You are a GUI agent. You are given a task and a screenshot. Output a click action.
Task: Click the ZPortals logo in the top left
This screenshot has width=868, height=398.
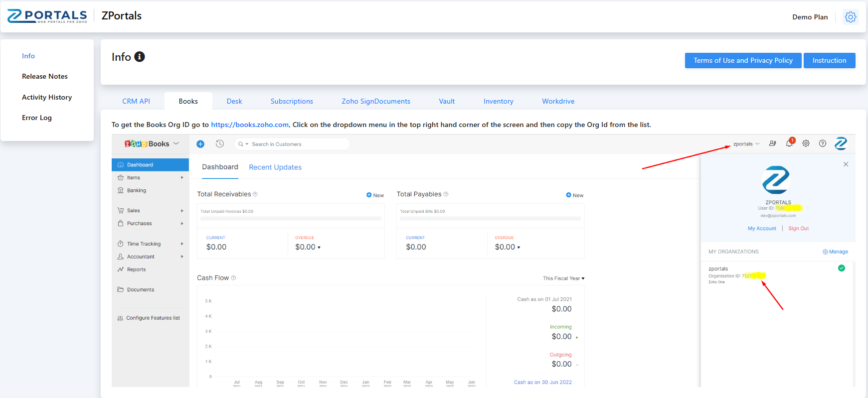(x=47, y=16)
